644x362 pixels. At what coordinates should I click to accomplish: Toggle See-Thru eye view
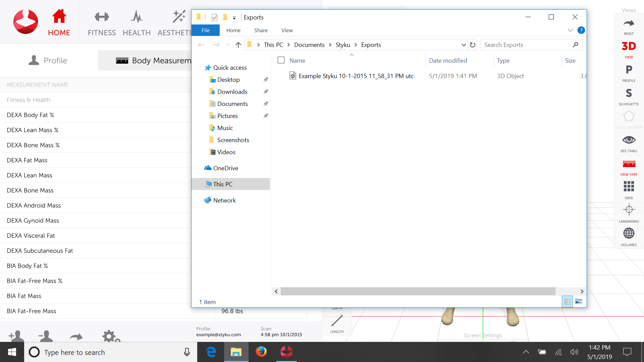click(629, 140)
